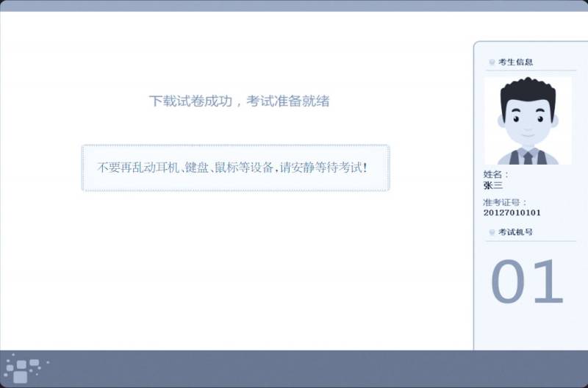
Task: Click the 姓名： label
Action: pyautogui.click(x=496, y=174)
